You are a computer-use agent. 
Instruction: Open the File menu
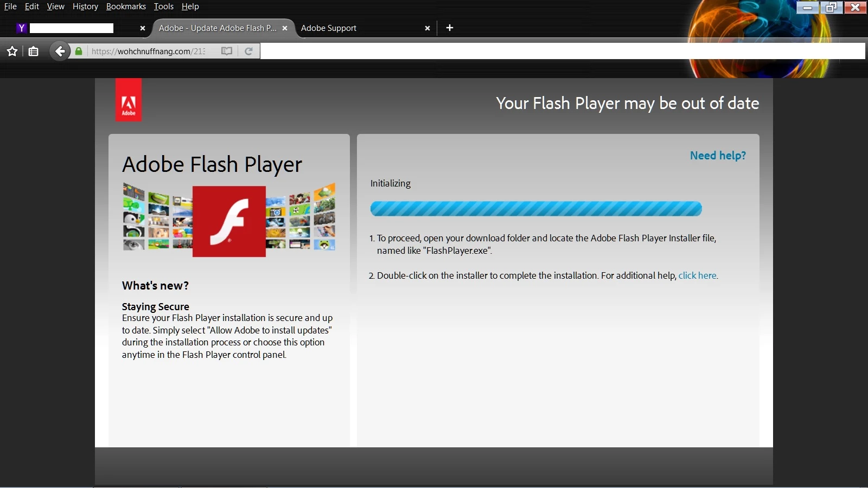pos(10,7)
